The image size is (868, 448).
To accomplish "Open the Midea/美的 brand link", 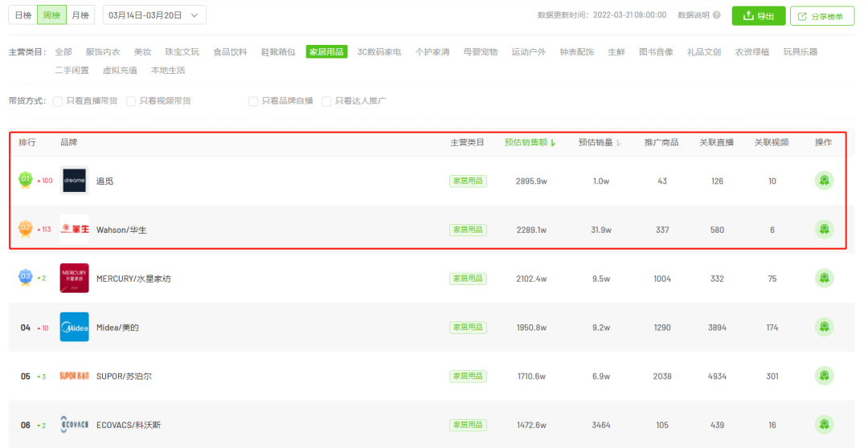I will 117,328.
